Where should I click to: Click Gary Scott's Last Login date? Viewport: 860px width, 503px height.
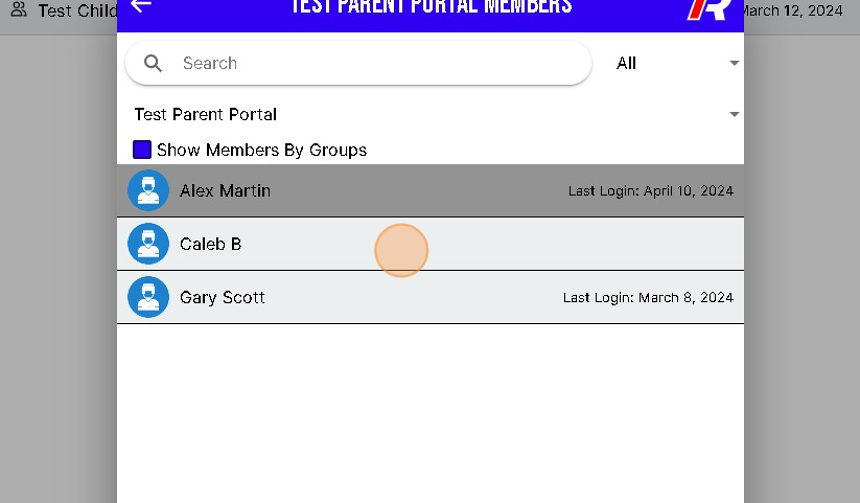coord(648,297)
